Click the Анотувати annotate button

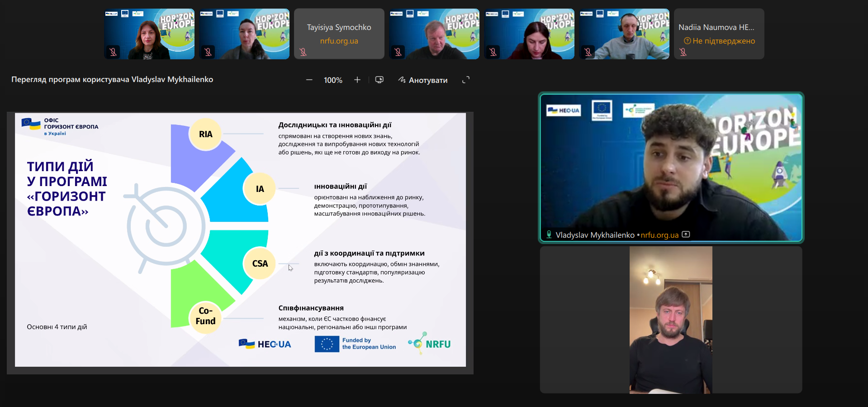423,80
